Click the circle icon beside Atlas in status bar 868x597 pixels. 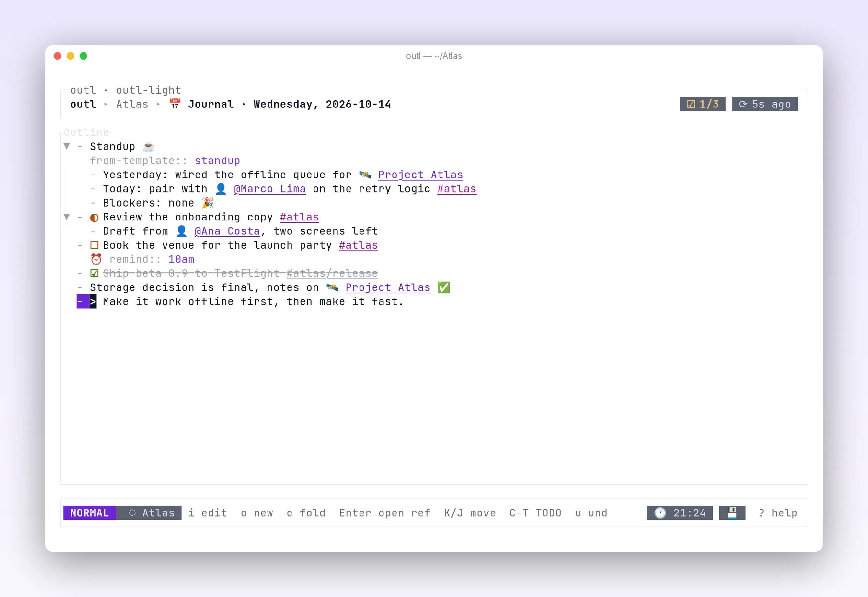[132, 513]
